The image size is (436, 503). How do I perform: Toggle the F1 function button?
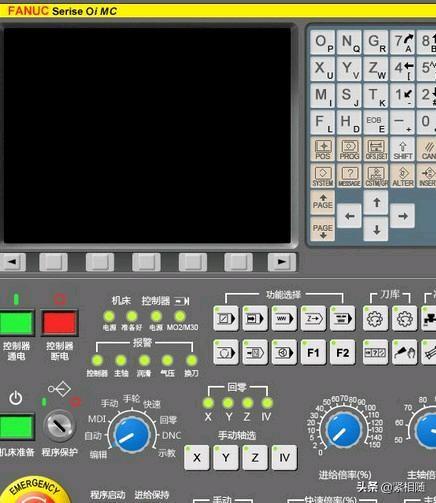pos(313,352)
